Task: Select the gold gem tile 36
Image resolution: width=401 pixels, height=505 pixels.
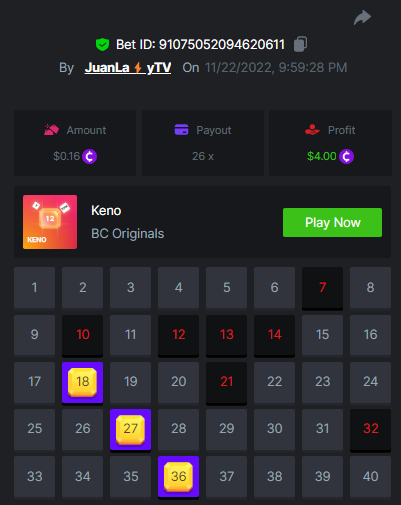Action: click(x=178, y=477)
